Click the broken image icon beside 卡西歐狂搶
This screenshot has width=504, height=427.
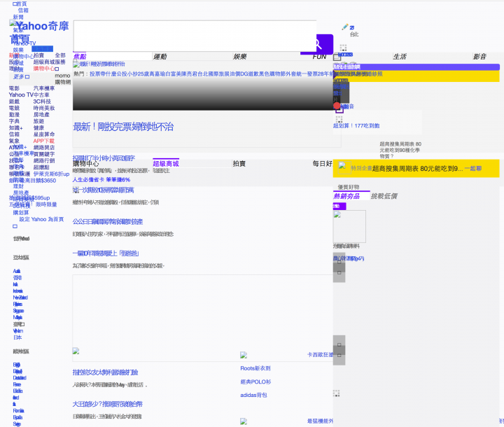pos(244,355)
